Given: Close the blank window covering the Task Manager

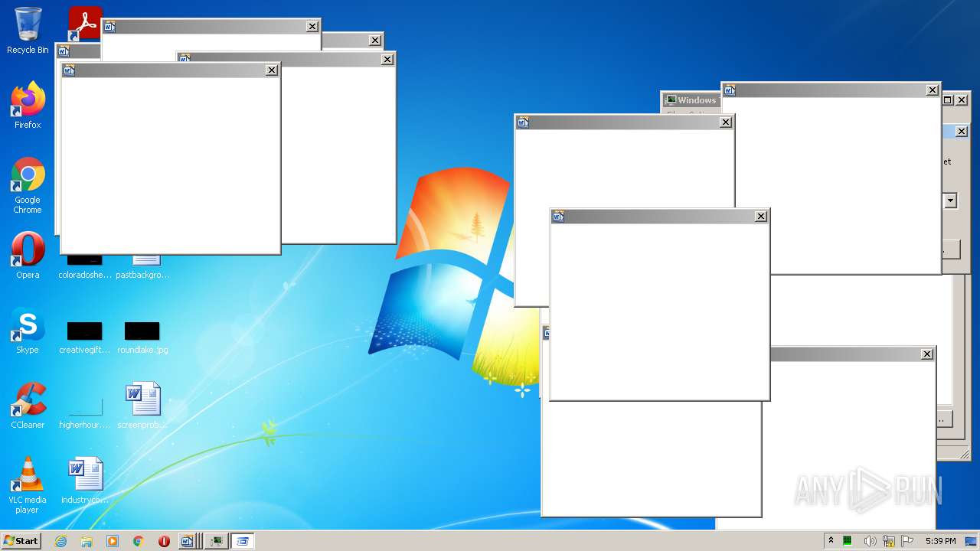Looking at the screenshot, I should tap(932, 90).
